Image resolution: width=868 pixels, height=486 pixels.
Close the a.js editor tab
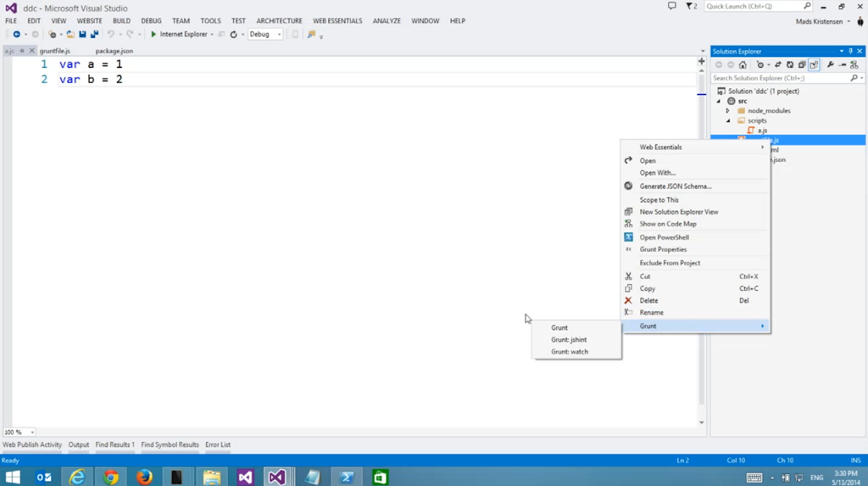[x=31, y=51]
